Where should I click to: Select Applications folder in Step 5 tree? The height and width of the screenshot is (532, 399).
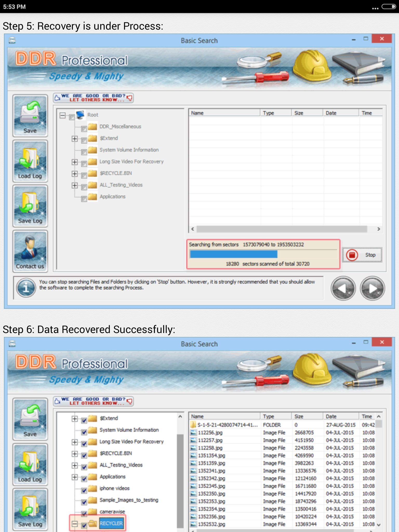click(112, 196)
